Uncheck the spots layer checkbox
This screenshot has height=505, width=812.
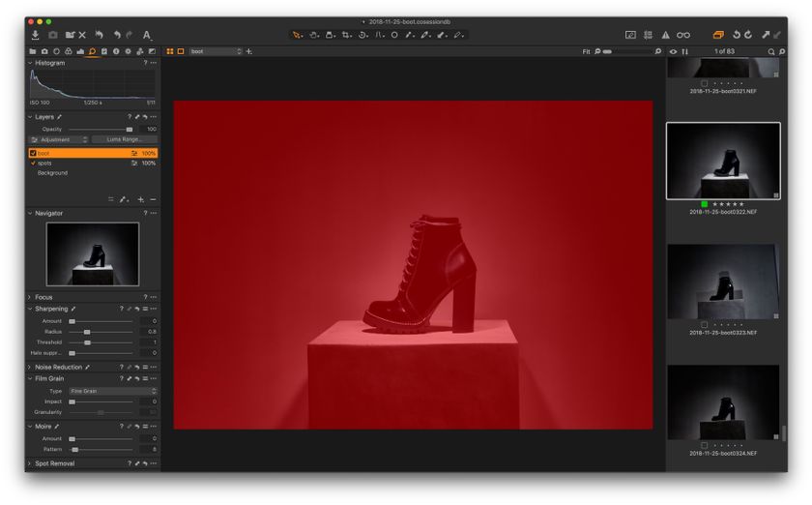pyautogui.click(x=33, y=163)
